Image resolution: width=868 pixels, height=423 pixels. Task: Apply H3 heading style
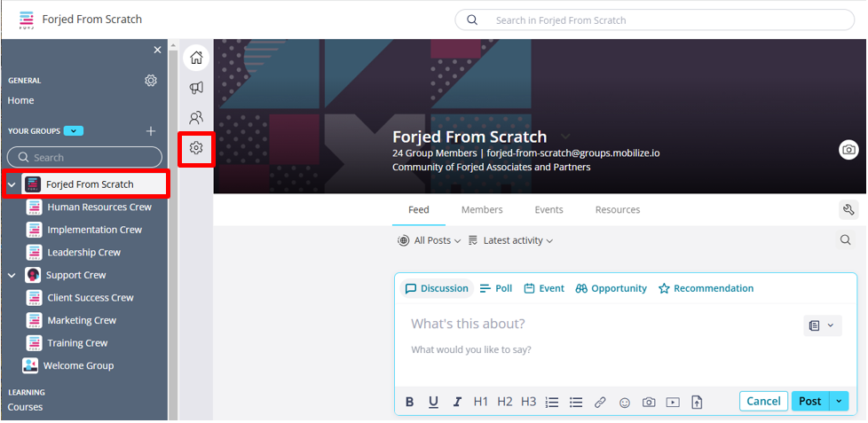coord(529,402)
